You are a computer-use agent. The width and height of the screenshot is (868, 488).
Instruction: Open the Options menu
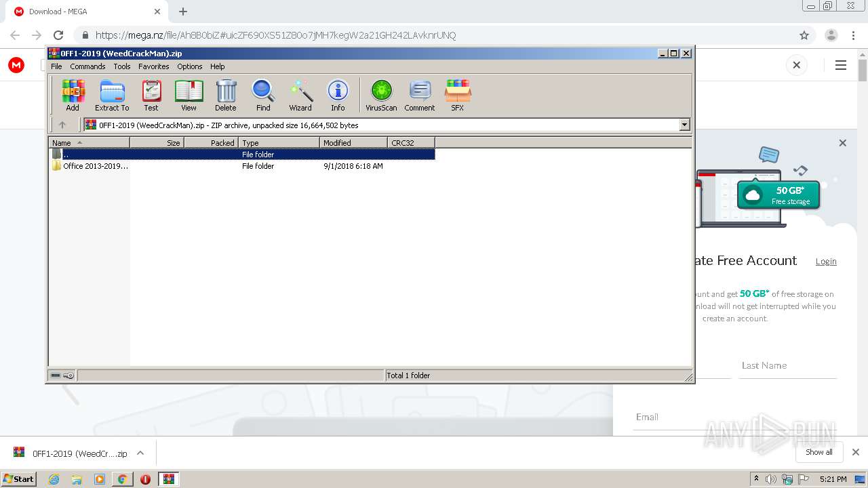coord(190,66)
